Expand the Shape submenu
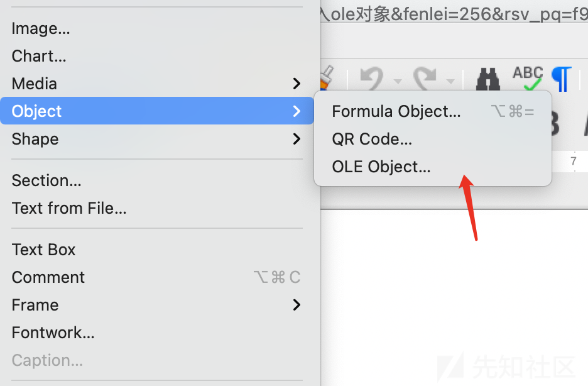This screenshot has width=588, height=386. coord(157,139)
